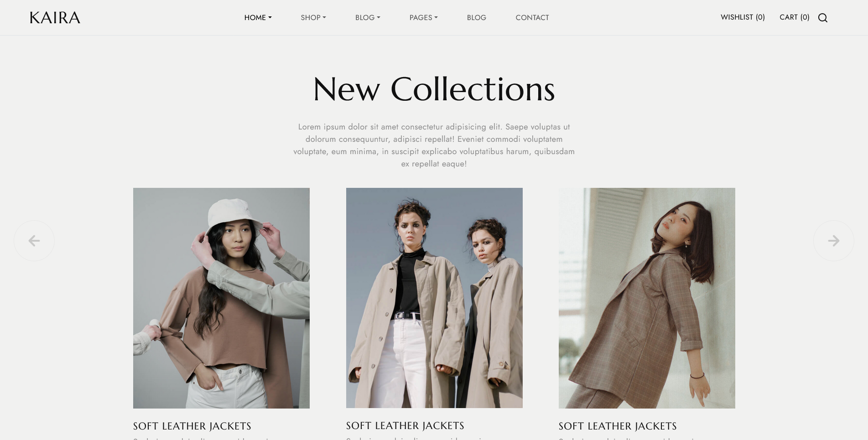Expand the HOME dropdown menu

(258, 18)
